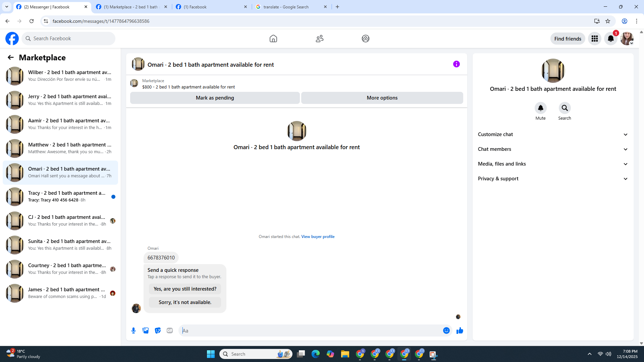
Task: Click the voice clip microphone icon
Action: click(133, 330)
